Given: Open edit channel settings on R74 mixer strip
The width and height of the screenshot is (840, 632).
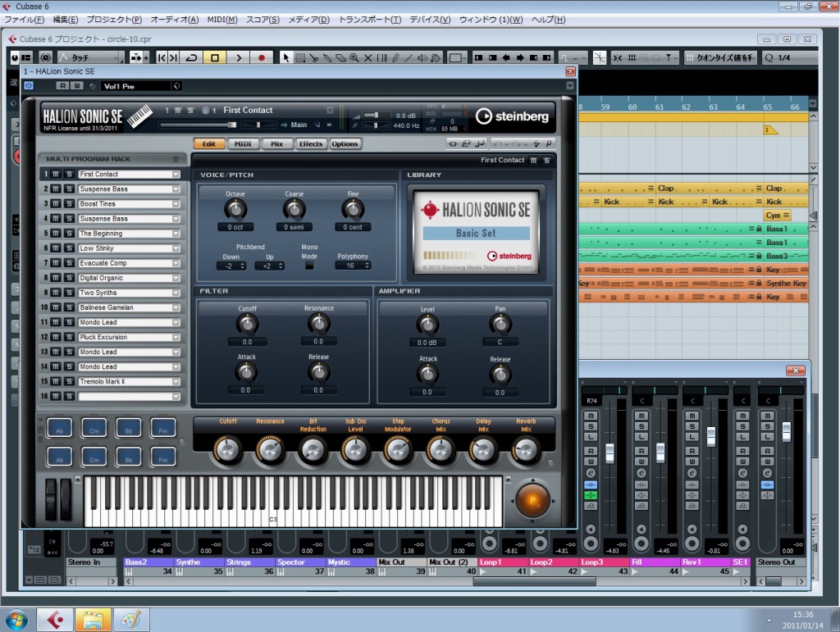Looking at the screenshot, I should click(591, 473).
